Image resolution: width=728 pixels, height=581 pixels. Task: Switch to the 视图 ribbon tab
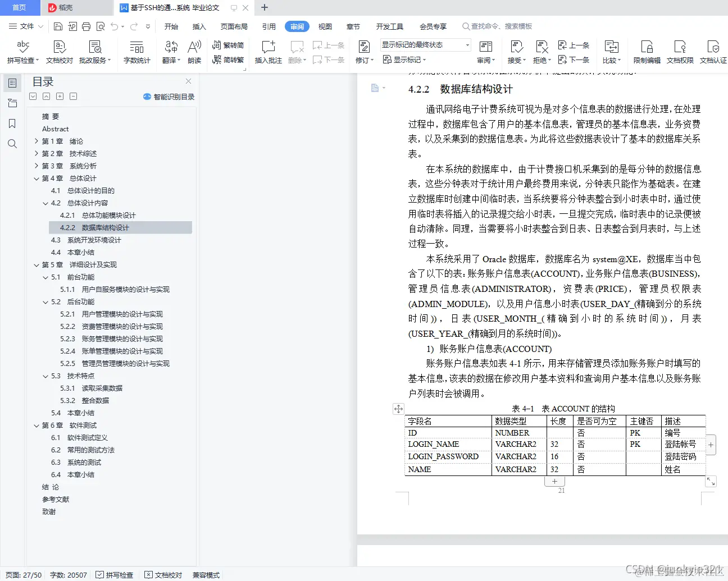point(325,26)
